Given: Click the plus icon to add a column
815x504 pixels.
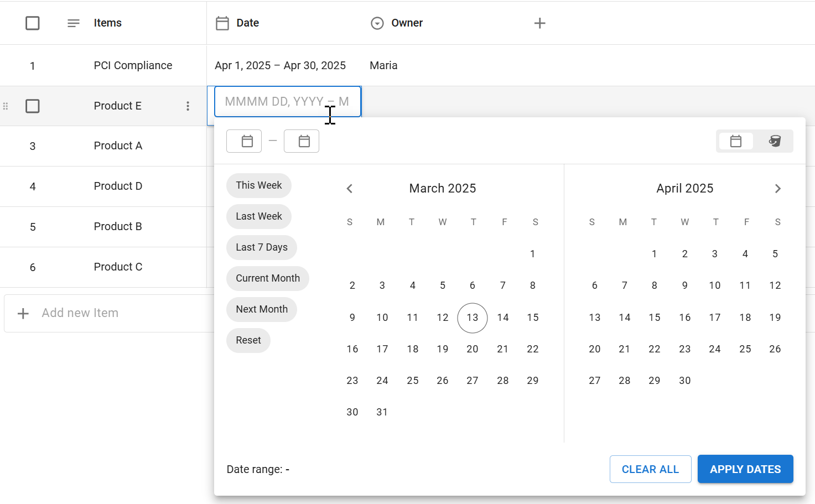Looking at the screenshot, I should 539,23.
